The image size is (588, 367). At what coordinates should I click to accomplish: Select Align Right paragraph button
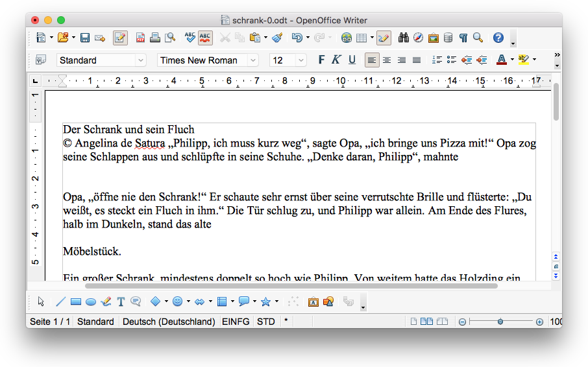click(x=402, y=60)
